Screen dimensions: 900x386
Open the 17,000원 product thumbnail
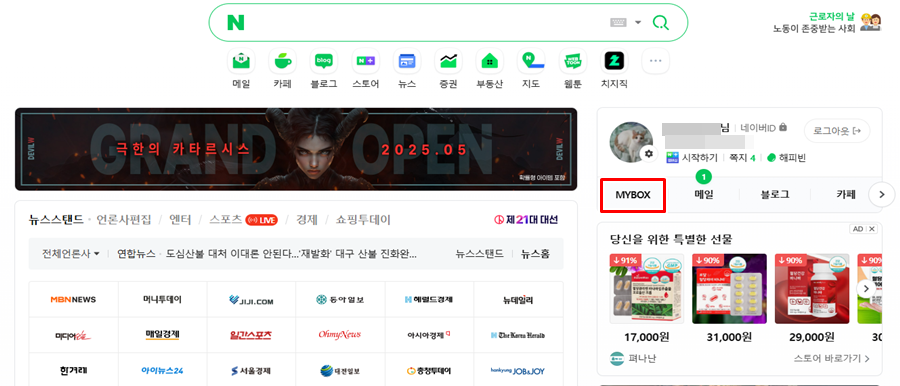pos(647,290)
